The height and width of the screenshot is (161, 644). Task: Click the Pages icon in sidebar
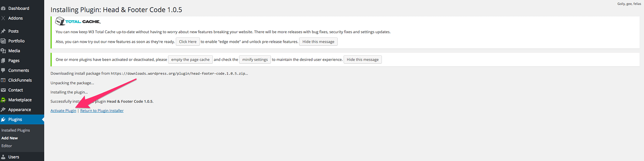click(3, 61)
